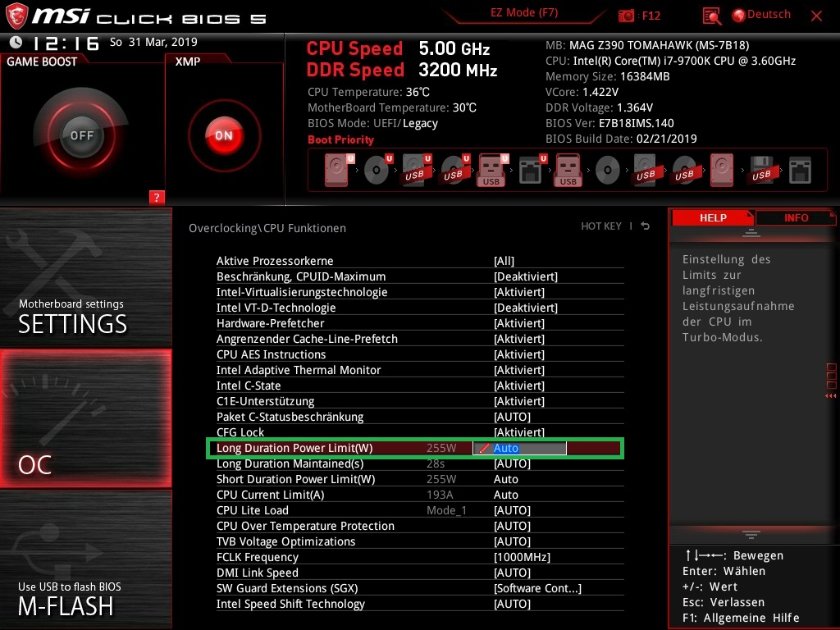Screen dimensions: 840x630
Task: Select the U-badged optical disc boot device
Action: pyautogui.click(x=377, y=170)
